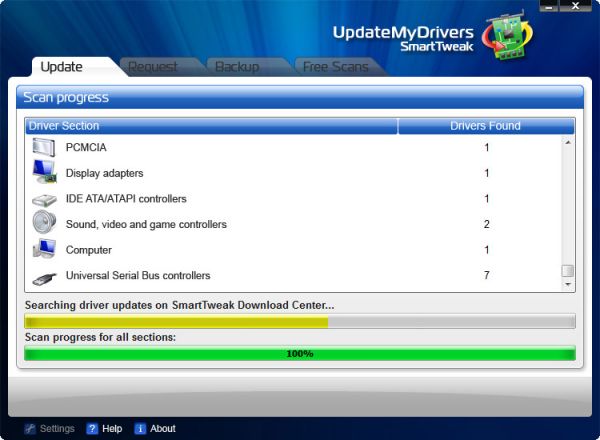Go to the Free Scans tab

click(334, 67)
